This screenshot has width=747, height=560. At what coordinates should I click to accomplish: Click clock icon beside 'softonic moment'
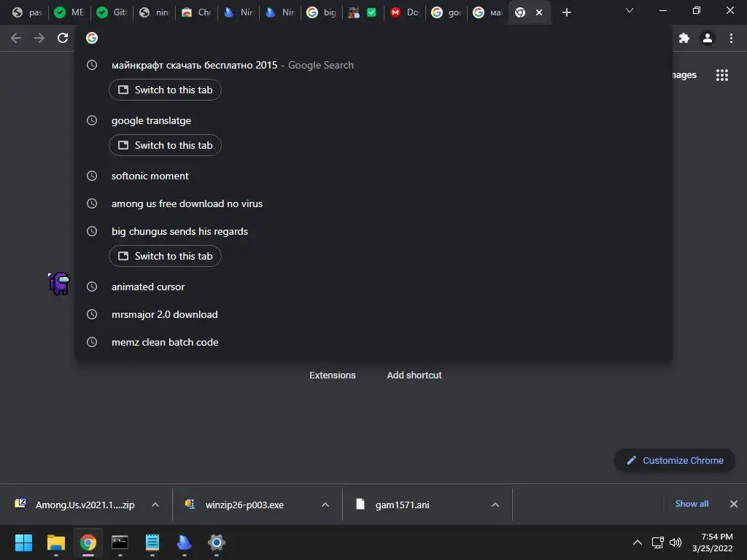[x=92, y=176]
